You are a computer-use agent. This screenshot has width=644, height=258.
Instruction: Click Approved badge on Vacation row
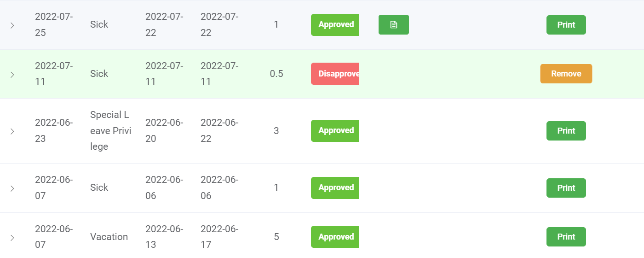pos(335,237)
